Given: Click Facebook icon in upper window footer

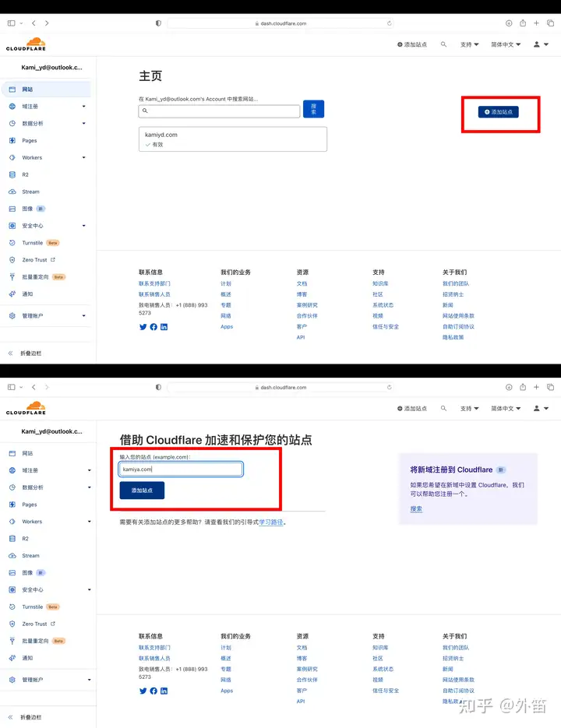Looking at the screenshot, I should [x=153, y=327].
